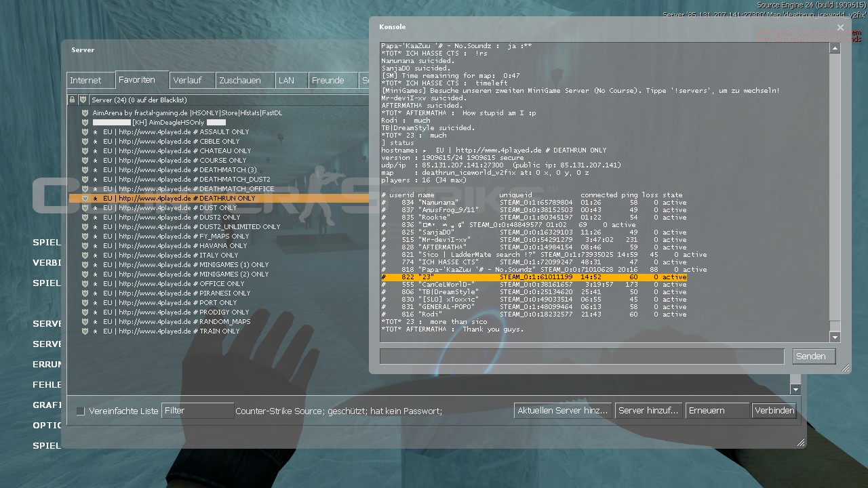Screen dimensions: 868x488
Task: Click console status row for "GENERAL-POPO"
Action: coord(534,307)
